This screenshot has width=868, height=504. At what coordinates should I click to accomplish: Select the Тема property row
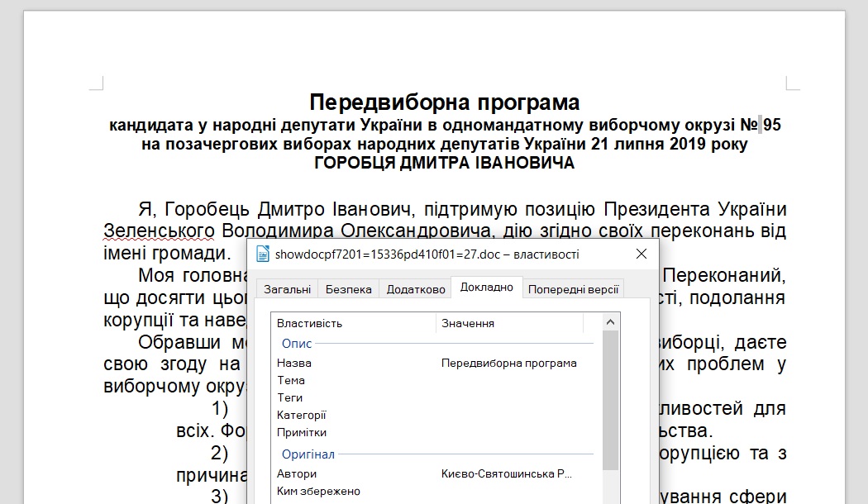pos(291,380)
